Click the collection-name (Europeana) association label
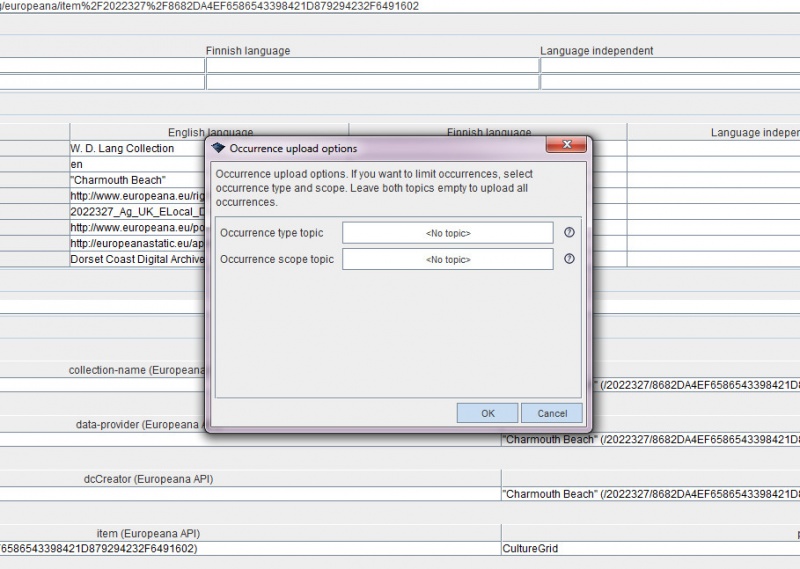The image size is (800, 569). tap(136, 370)
